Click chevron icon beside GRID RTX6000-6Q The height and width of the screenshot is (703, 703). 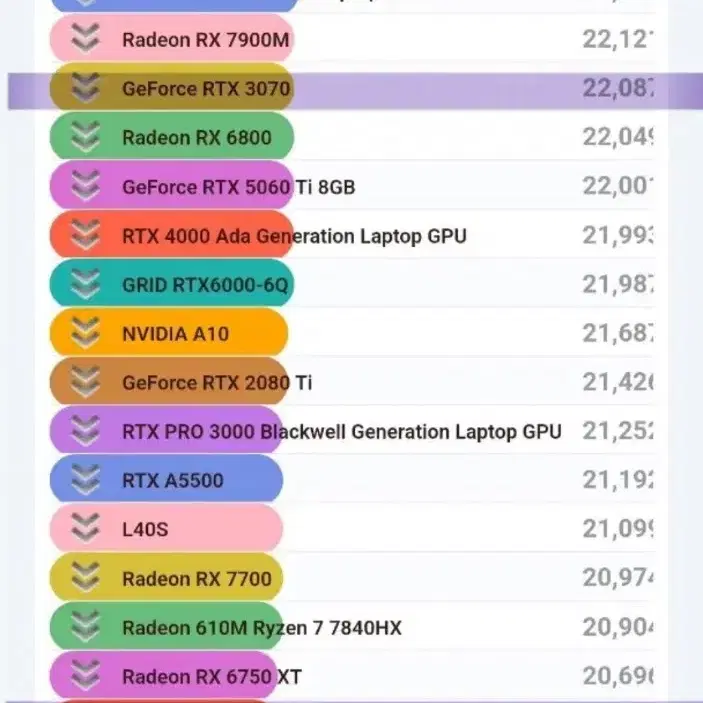(85, 284)
